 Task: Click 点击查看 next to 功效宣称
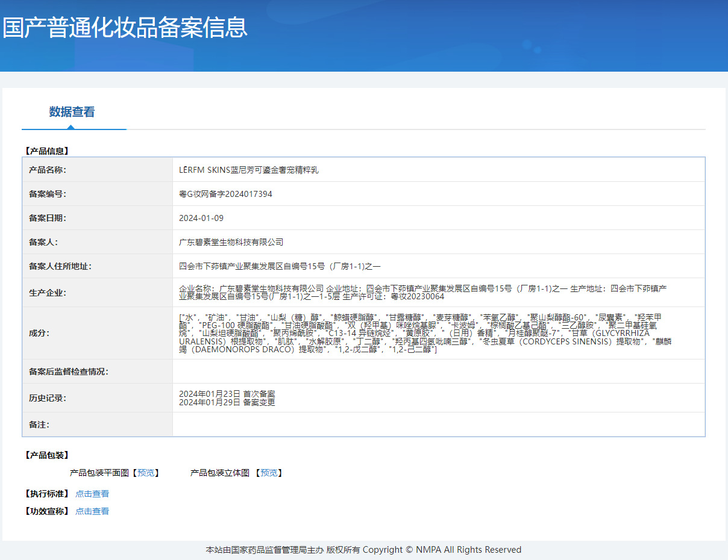coord(92,511)
